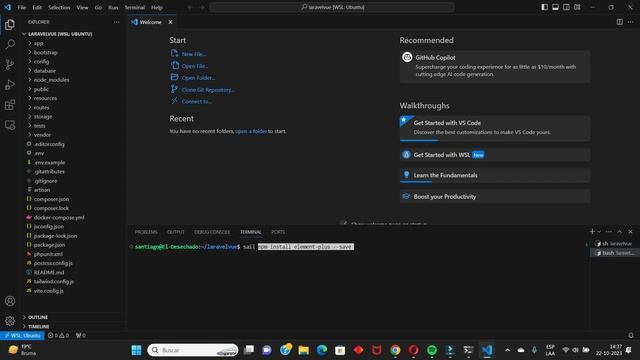This screenshot has width=640, height=360.
Task: Click the command center search box
Action: [x=332, y=7]
